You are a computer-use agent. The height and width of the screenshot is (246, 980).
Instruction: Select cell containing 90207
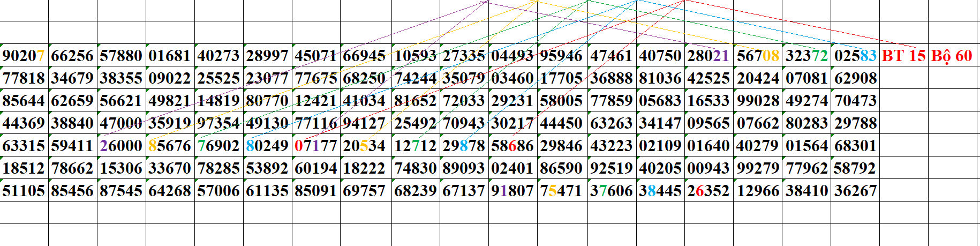click(x=24, y=56)
